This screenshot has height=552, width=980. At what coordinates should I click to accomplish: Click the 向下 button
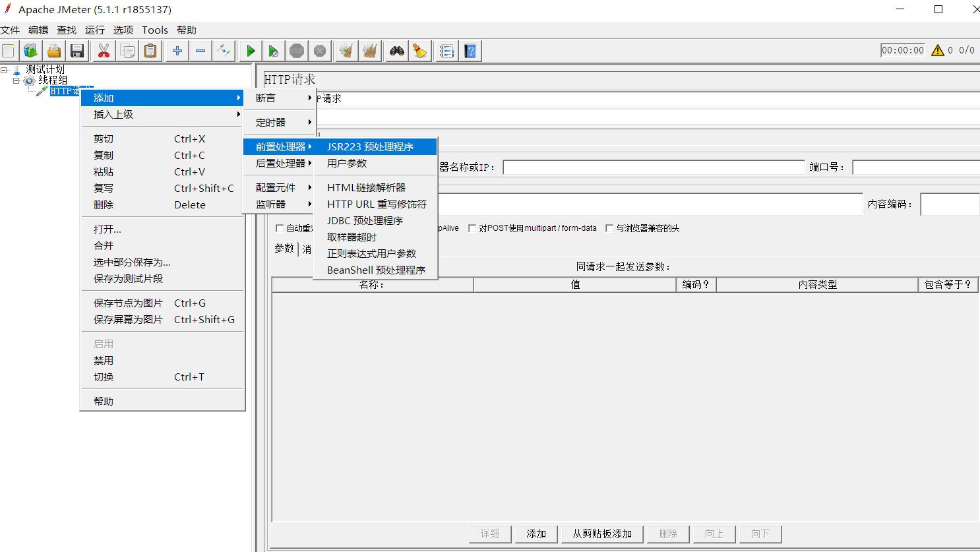(760, 534)
